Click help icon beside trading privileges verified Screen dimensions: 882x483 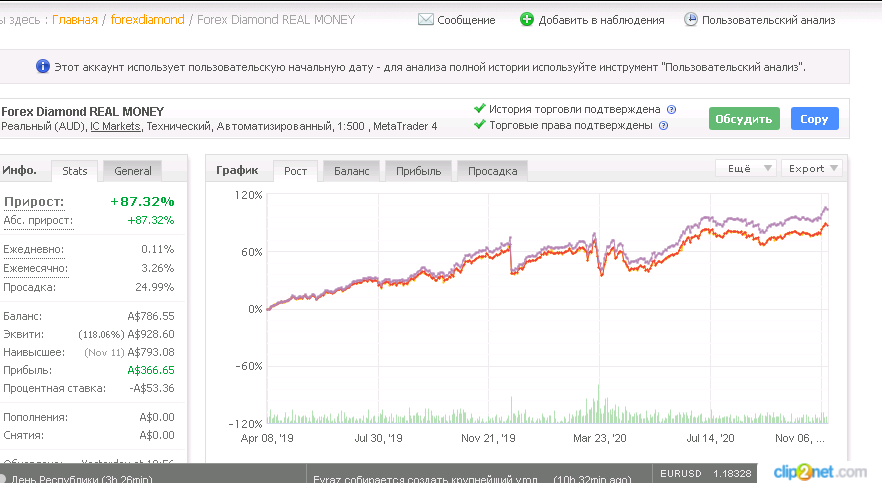point(663,125)
